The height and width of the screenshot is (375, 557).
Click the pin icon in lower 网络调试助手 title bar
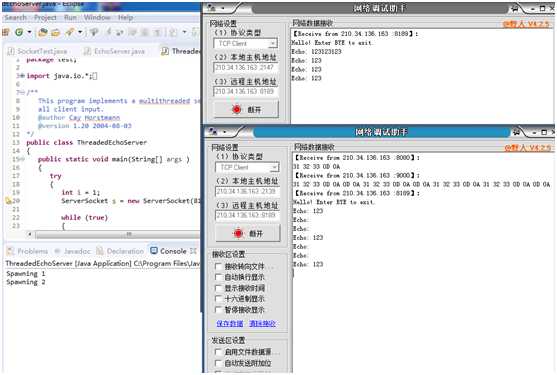[516, 132]
